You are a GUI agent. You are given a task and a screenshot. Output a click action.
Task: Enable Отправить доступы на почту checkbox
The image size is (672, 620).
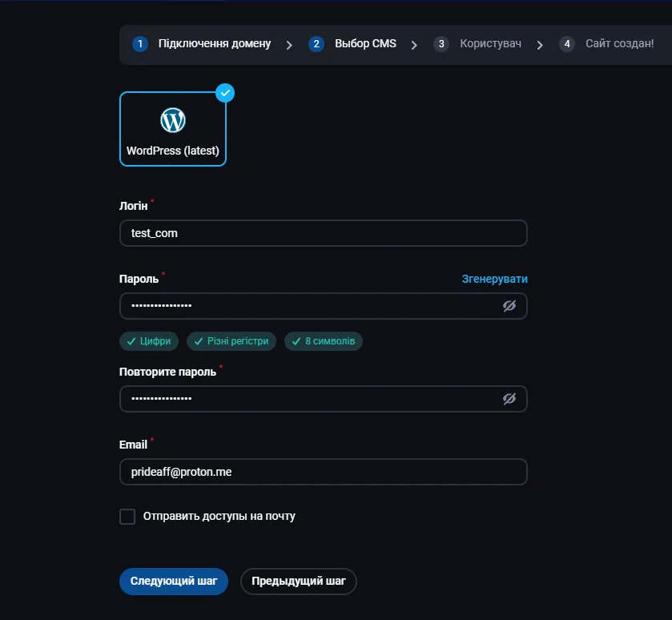click(x=127, y=517)
